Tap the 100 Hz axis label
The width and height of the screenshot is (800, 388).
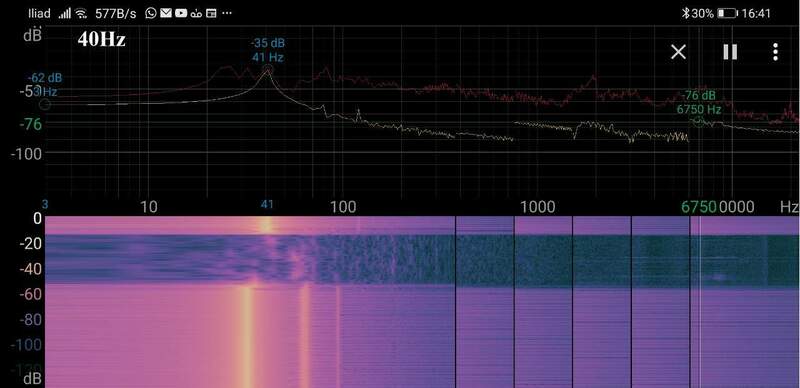point(343,207)
